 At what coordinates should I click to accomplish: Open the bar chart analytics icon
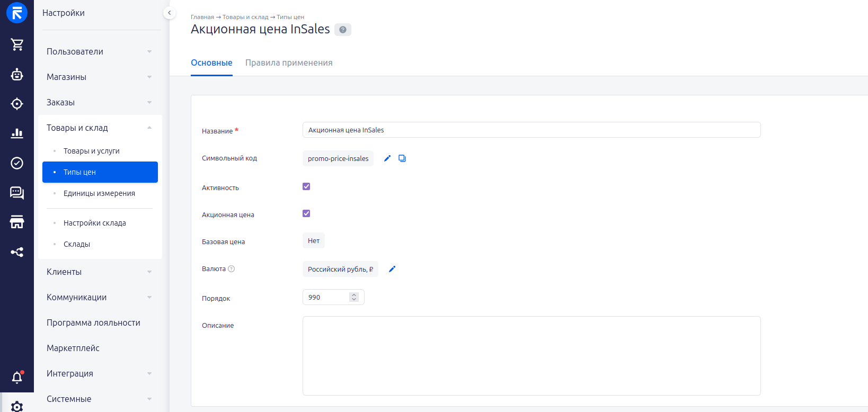[17, 133]
